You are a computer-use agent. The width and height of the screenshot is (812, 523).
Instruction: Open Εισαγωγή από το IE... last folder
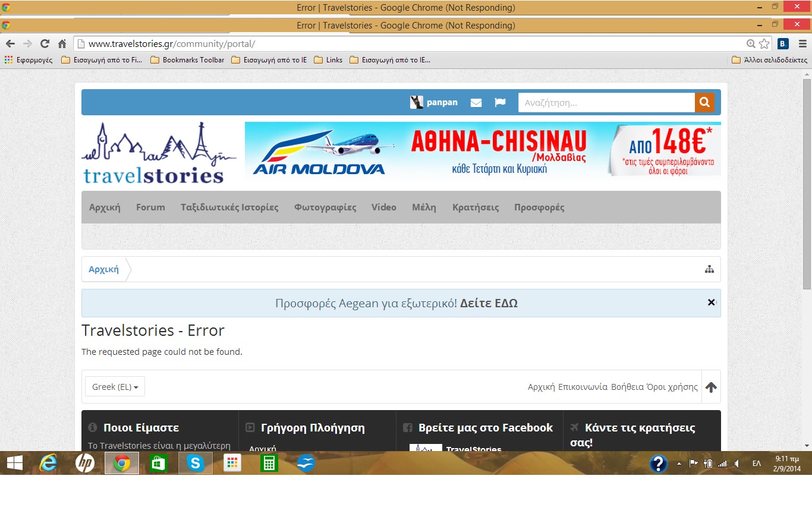click(390, 60)
